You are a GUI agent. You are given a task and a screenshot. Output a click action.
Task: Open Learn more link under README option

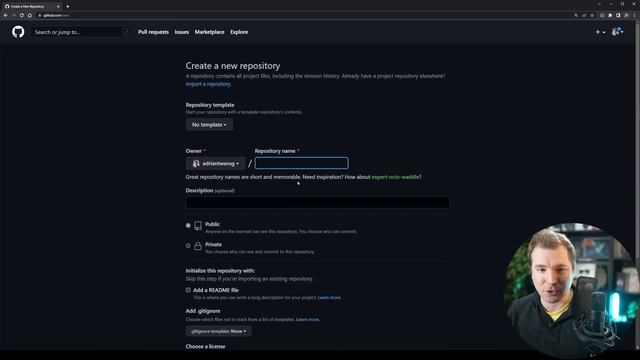(329, 298)
